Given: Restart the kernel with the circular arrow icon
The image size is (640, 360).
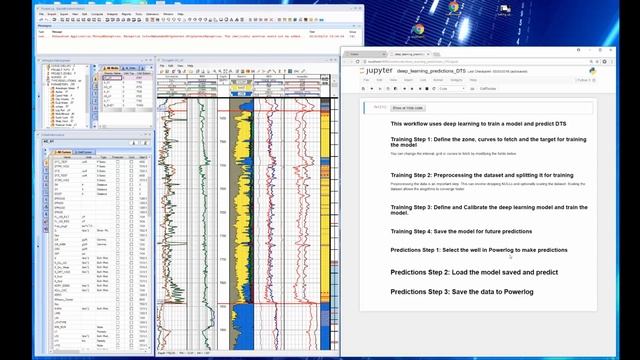Looking at the screenshot, I should click(x=433, y=89).
